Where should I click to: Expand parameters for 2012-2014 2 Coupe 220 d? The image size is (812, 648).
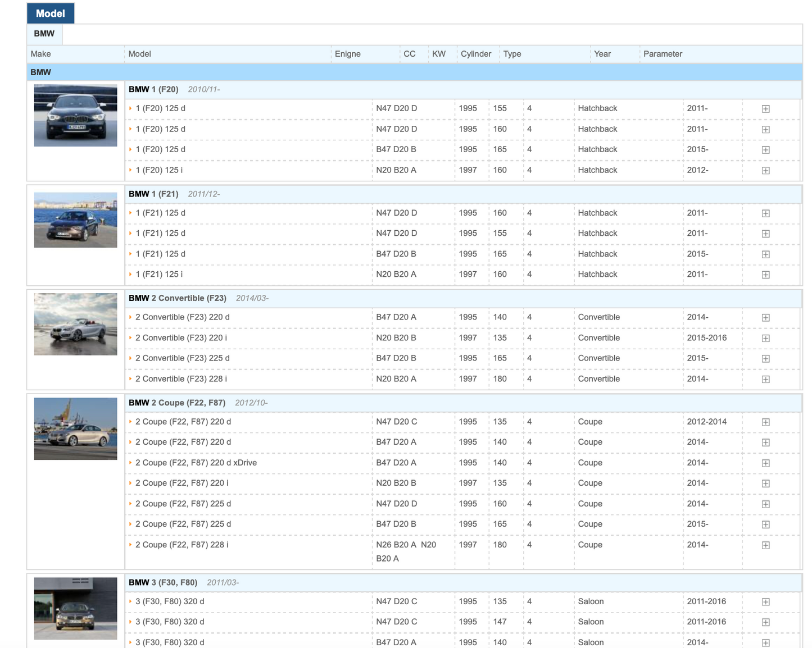[x=765, y=422]
